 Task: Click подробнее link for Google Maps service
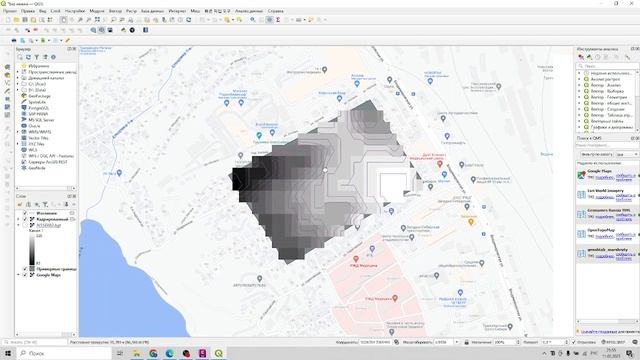(x=604, y=178)
